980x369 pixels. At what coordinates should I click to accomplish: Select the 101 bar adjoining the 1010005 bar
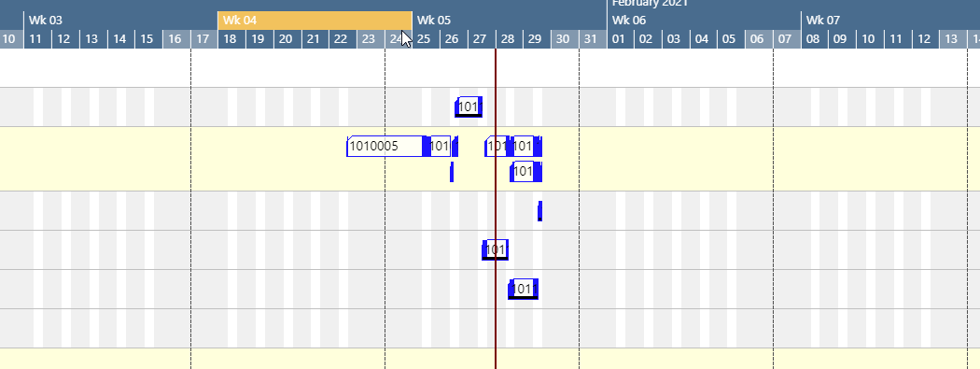[x=440, y=147]
